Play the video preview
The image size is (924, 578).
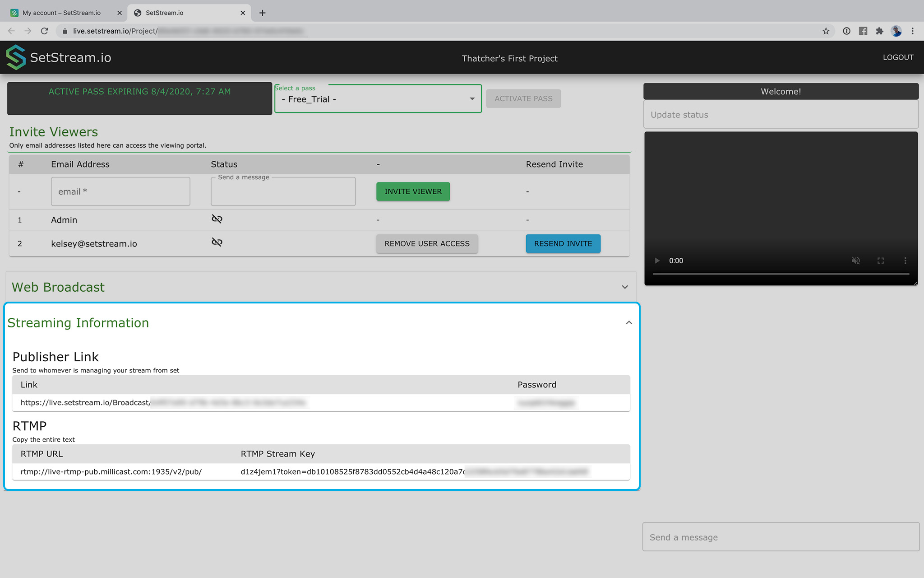pyautogui.click(x=657, y=261)
